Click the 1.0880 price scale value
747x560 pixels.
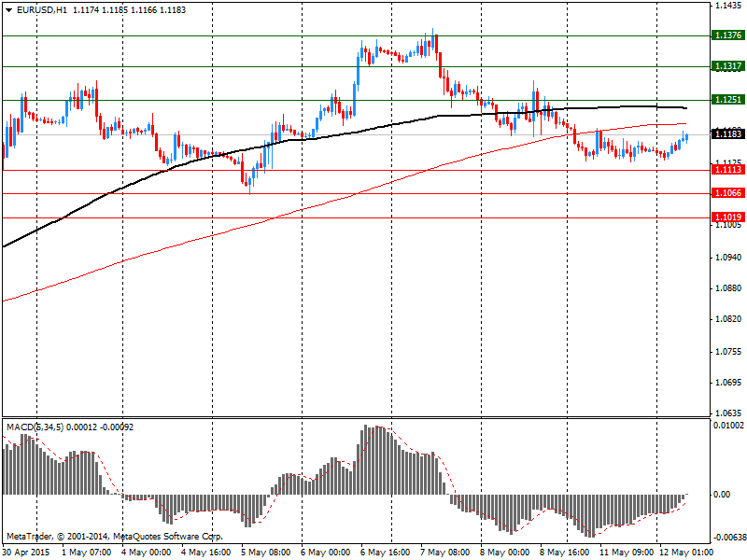[729, 288]
